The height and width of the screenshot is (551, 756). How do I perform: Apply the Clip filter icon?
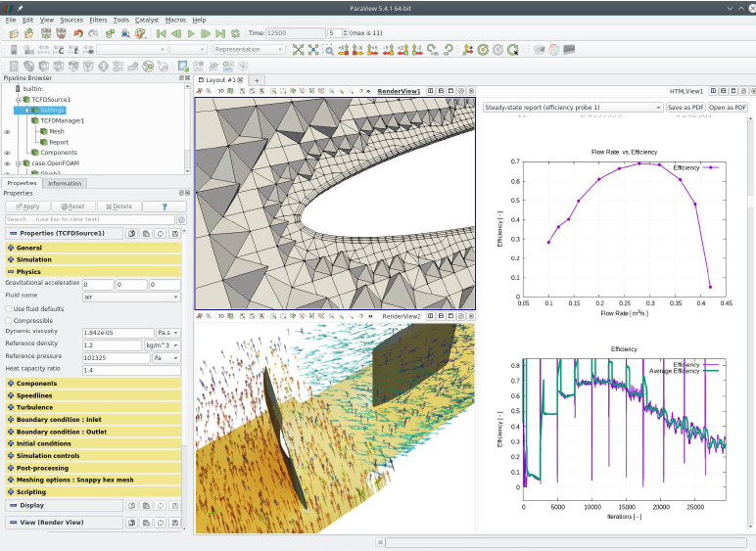[44, 66]
